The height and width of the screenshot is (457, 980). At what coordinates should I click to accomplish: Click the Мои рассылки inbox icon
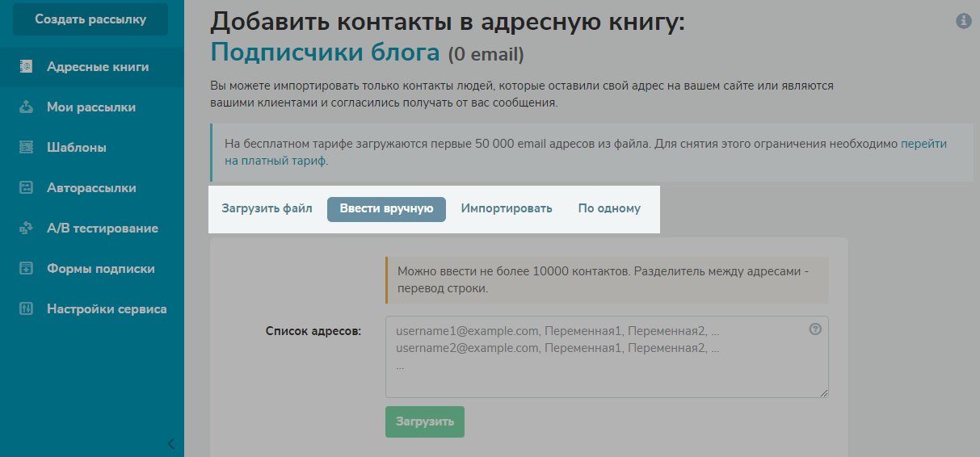[26, 107]
